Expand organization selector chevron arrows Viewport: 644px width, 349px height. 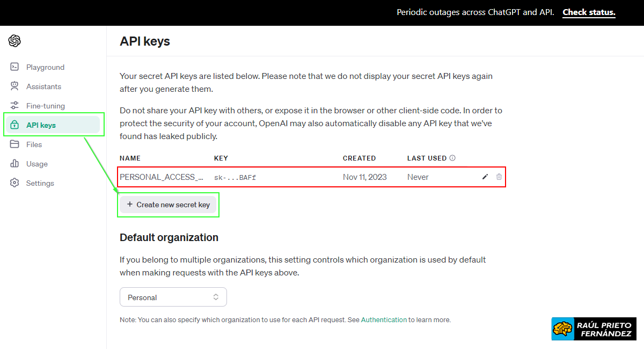216,297
